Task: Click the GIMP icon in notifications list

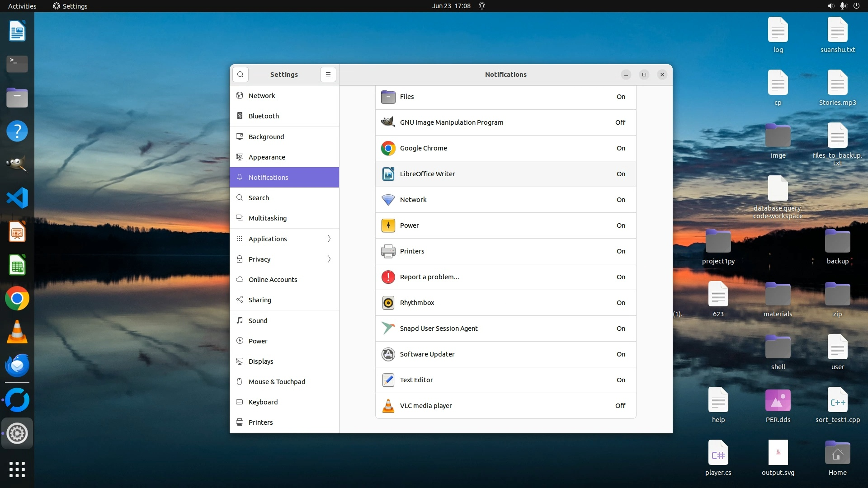Action: tap(388, 122)
